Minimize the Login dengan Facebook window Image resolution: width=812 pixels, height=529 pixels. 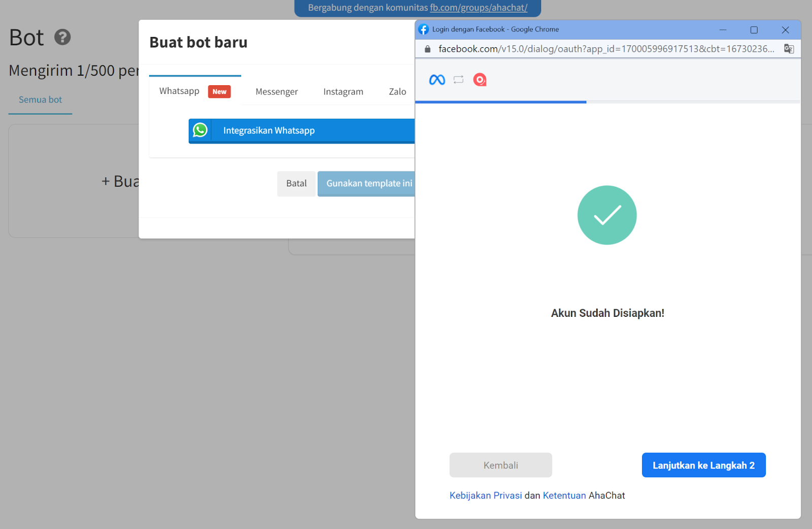click(723, 30)
